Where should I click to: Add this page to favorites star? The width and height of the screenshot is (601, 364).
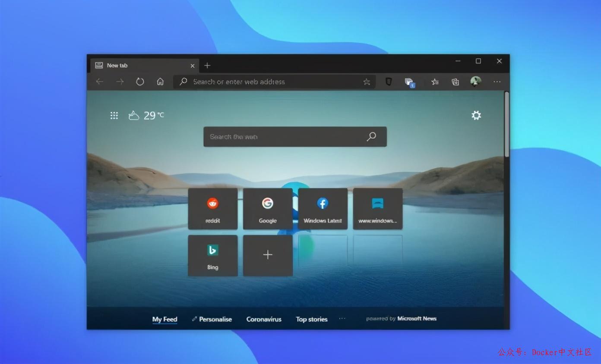(367, 82)
